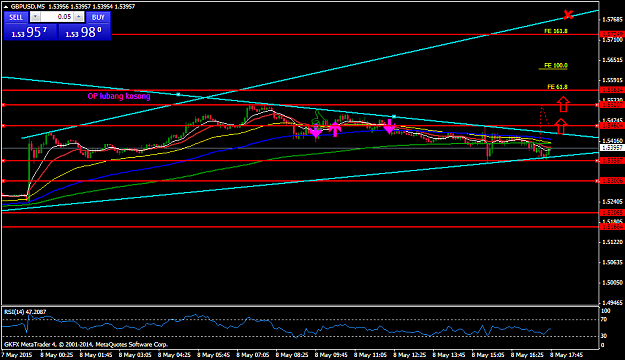Select the upper red hollow up arrow
625x360 pixels.
[x=563, y=104]
